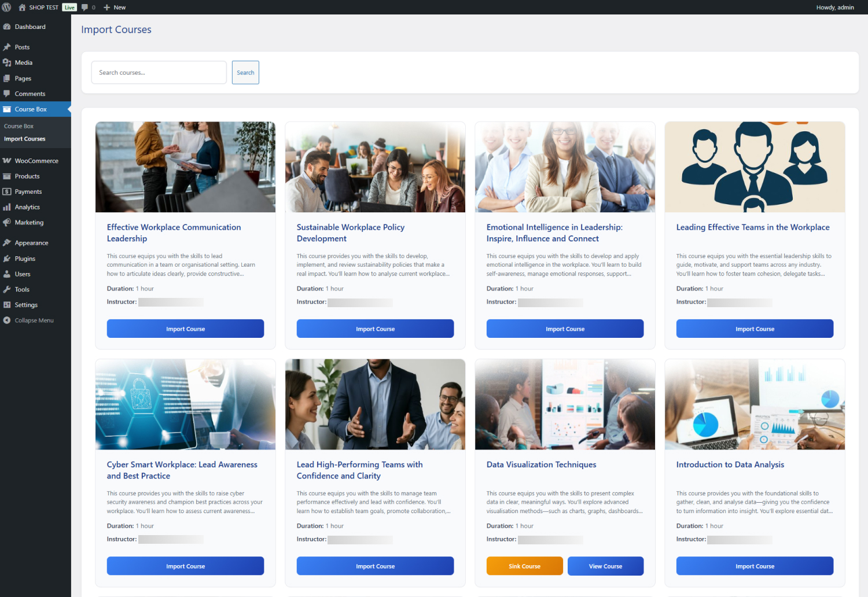Open the comments bubble icon in admin bar
868x597 pixels.
pos(85,8)
